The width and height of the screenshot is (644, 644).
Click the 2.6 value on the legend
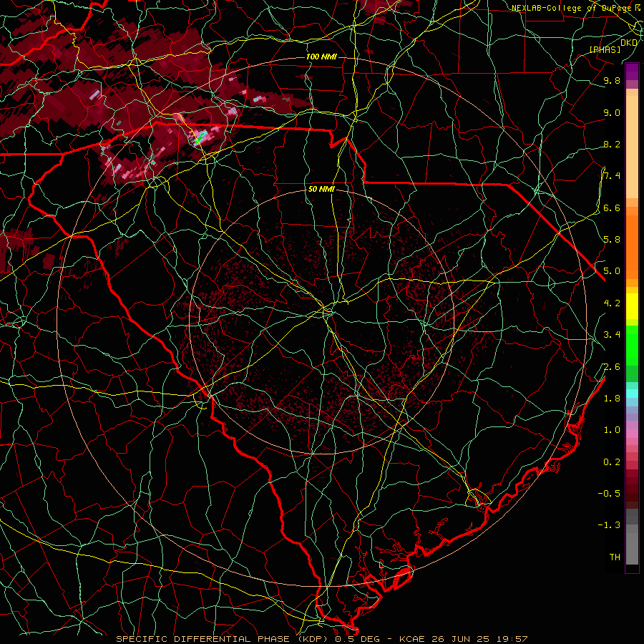(612, 367)
